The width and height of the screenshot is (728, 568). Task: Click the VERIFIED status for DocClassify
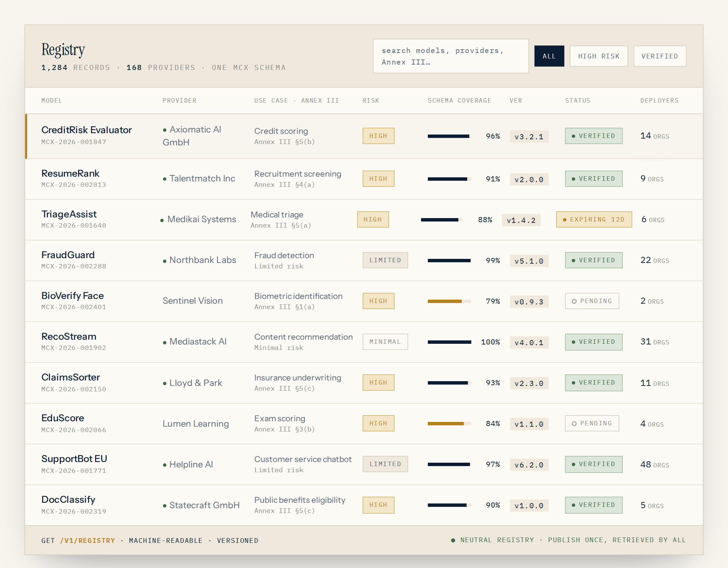[x=594, y=505]
